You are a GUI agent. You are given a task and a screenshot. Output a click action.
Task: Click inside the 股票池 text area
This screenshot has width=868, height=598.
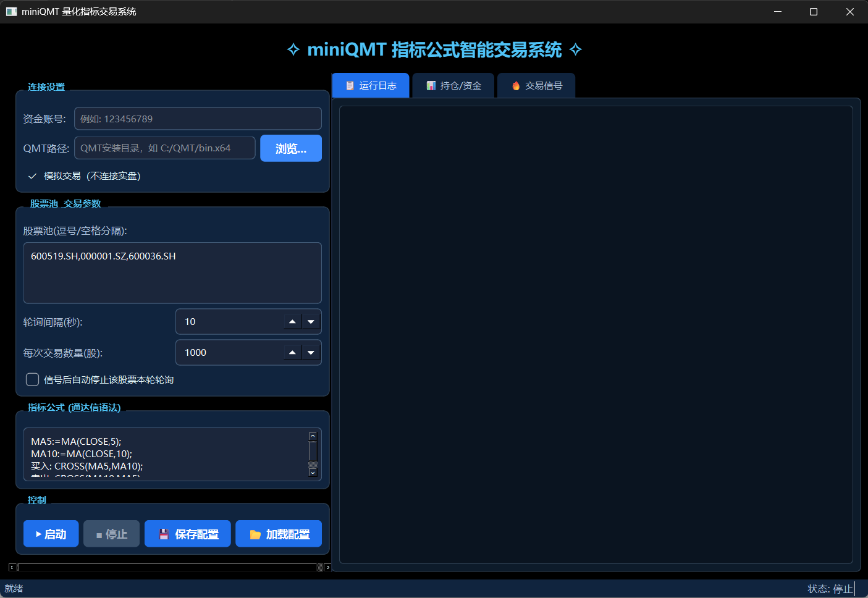point(172,272)
